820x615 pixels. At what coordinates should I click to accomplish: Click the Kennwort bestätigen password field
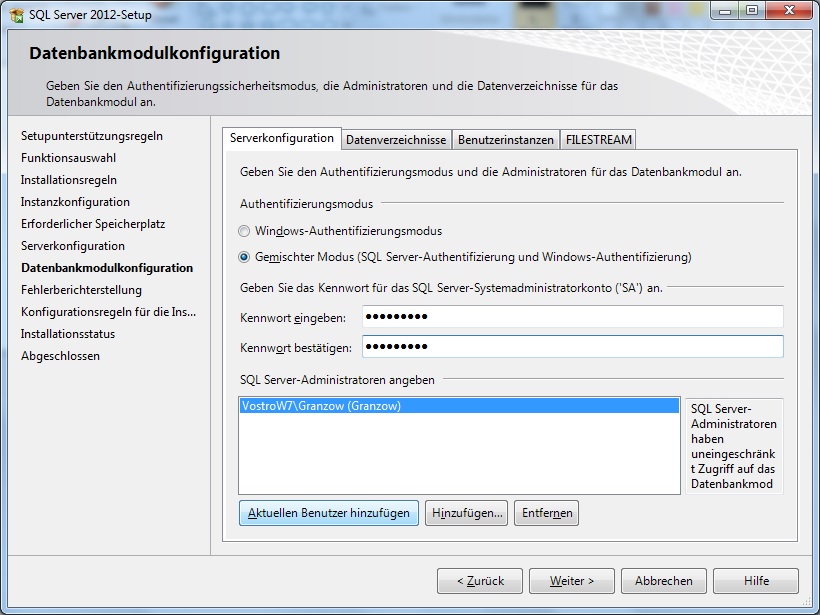tap(573, 346)
